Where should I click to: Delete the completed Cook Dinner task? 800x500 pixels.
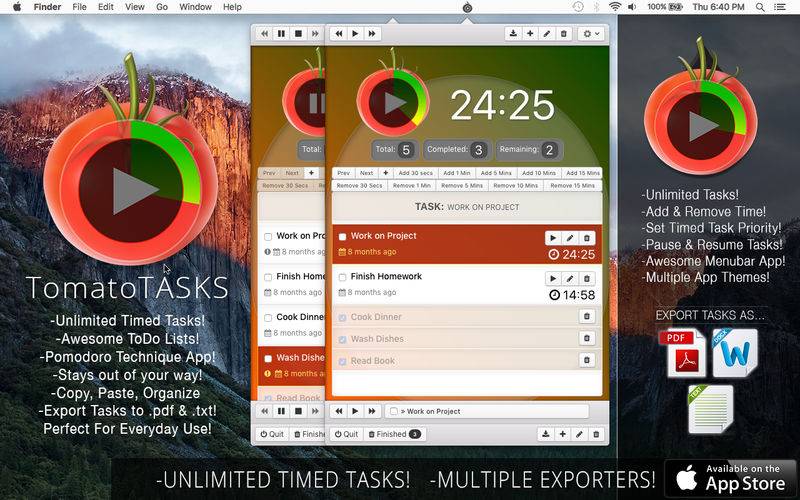point(587,316)
